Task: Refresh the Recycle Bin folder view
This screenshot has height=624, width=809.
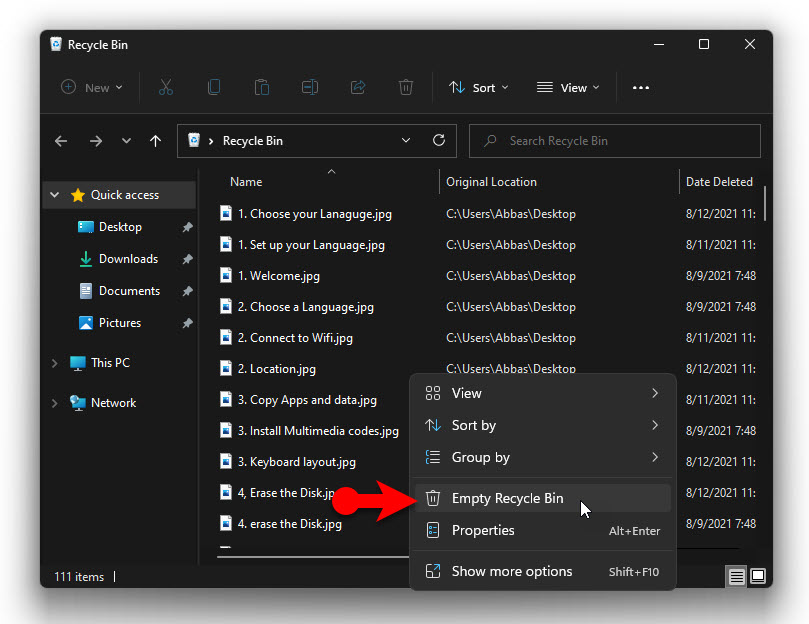Action: (439, 140)
